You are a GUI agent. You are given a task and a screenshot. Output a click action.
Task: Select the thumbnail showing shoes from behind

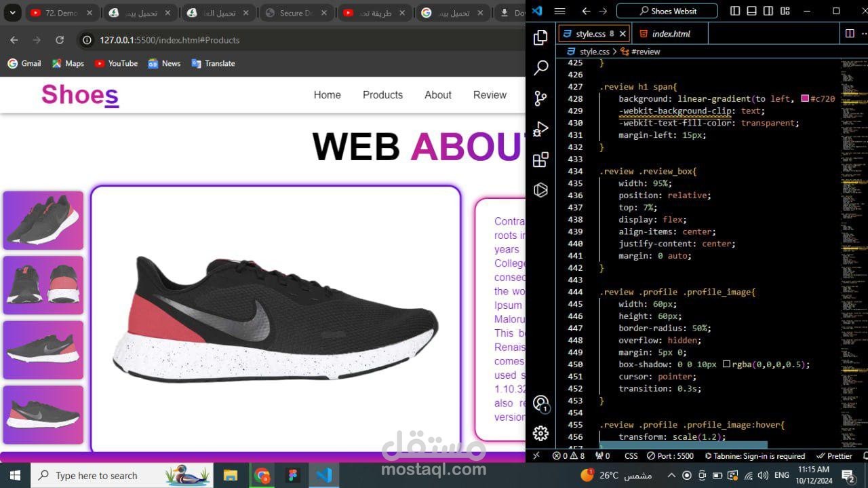point(43,285)
